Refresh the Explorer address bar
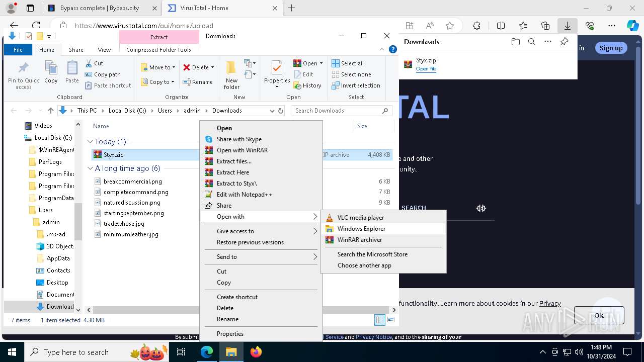The image size is (644, 362). 281,111
